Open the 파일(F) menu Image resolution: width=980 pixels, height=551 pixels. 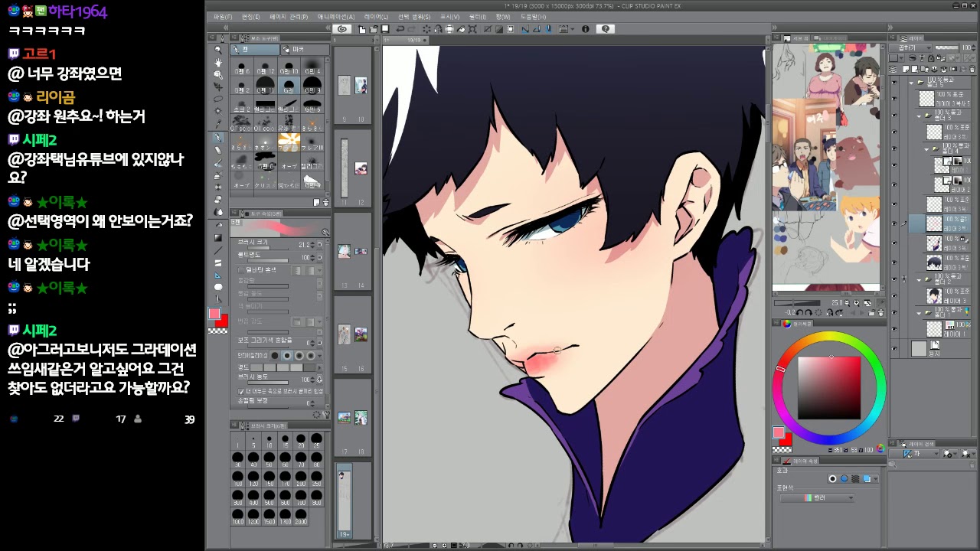click(222, 17)
